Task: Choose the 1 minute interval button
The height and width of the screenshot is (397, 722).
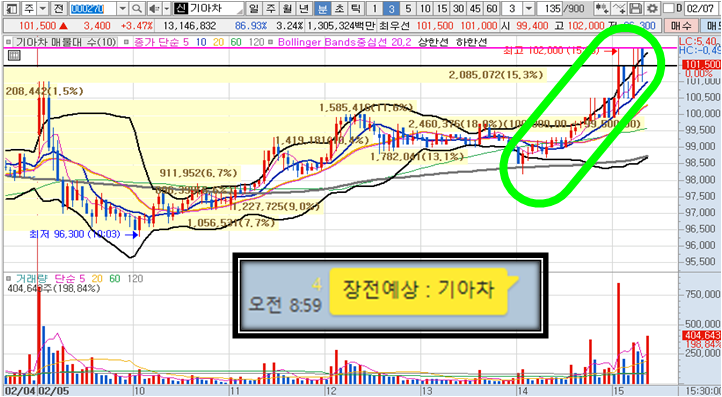Action: pyautogui.click(x=375, y=8)
